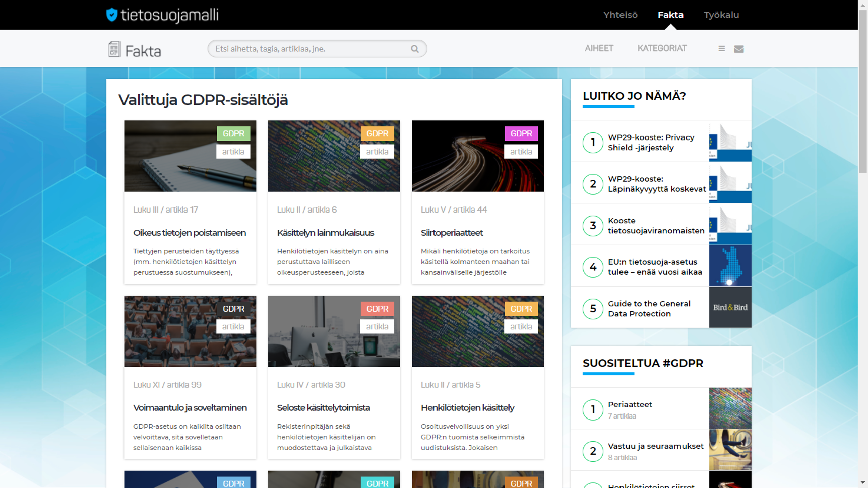Click Luku III / artikla 17 text
The image size is (868, 488).
pyautogui.click(x=165, y=210)
